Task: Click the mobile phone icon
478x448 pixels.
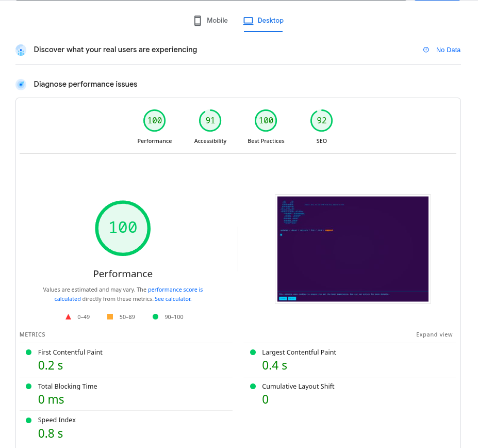Action: tap(197, 21)
